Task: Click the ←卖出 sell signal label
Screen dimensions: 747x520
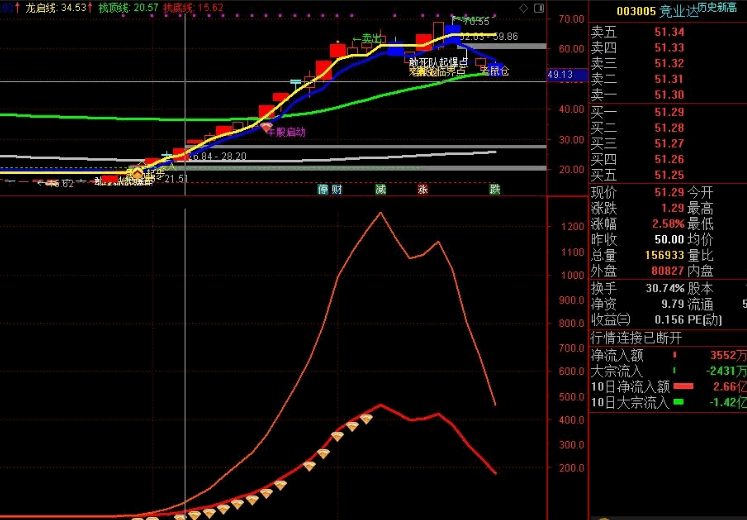Action: click(x=367, y=40)
